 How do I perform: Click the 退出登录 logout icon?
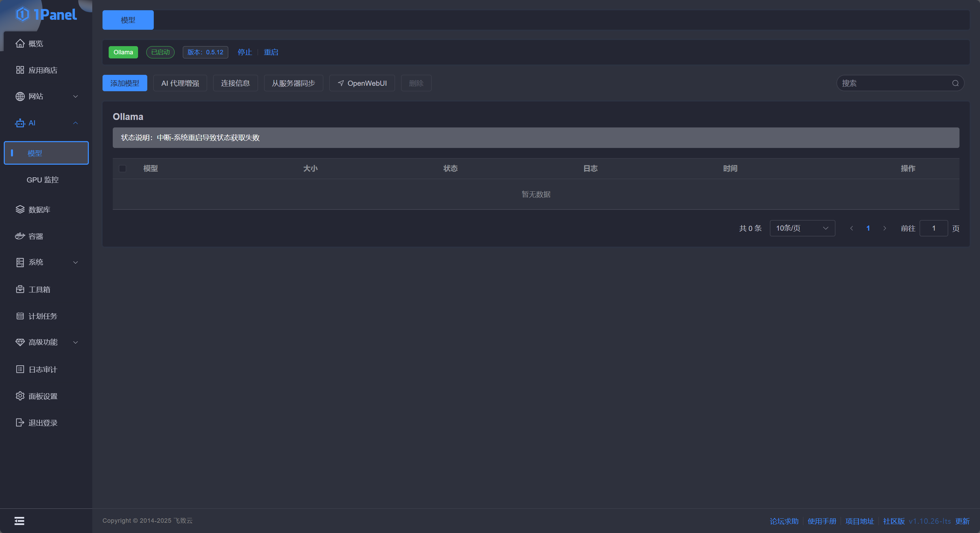[20, 423]
